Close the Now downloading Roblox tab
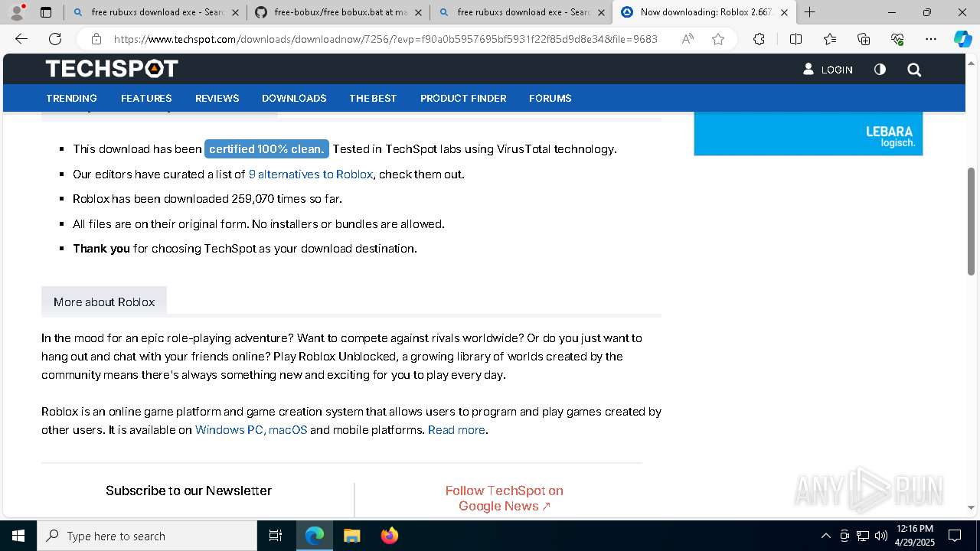The image size is (980, 551). pyautogui.click(x=784, y=12)
